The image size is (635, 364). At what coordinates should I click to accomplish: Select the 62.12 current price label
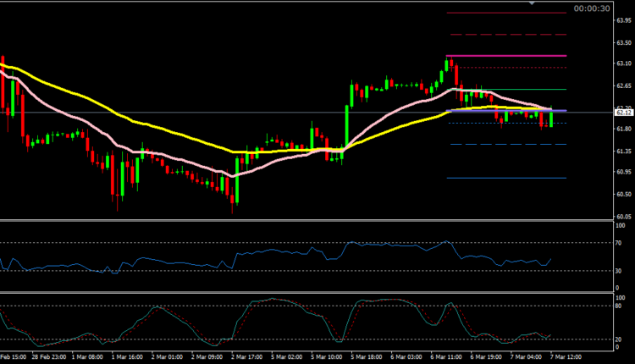point(622,112)
